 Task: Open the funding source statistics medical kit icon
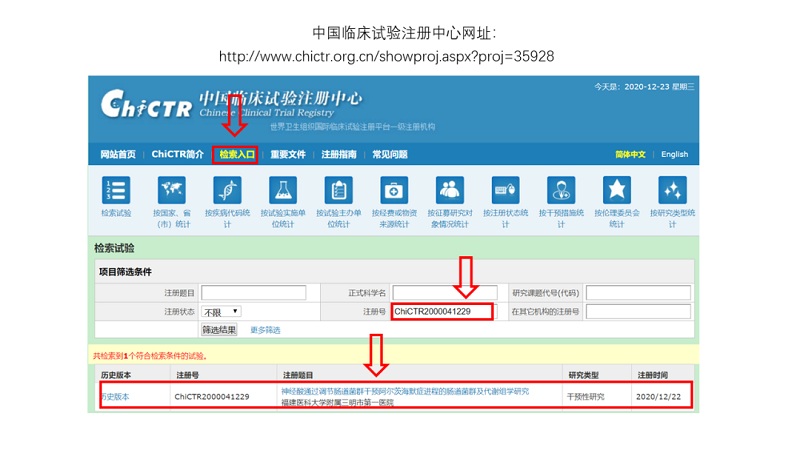pos(394,190)
